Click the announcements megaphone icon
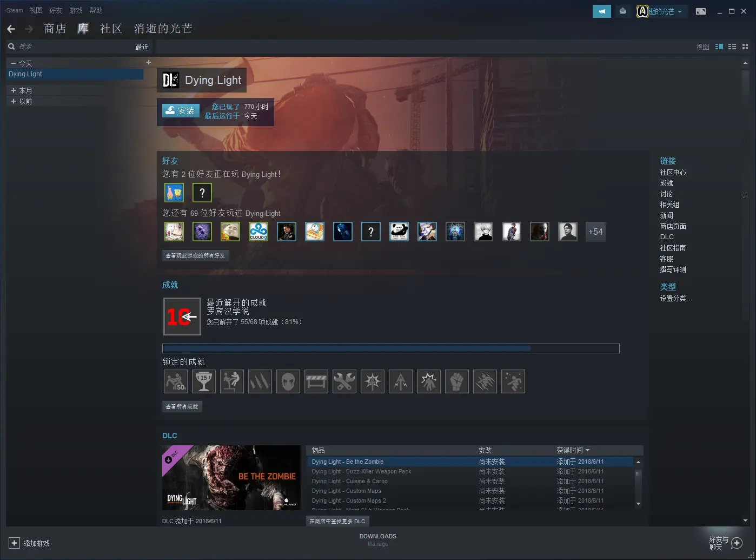 [x=601, y=11]
